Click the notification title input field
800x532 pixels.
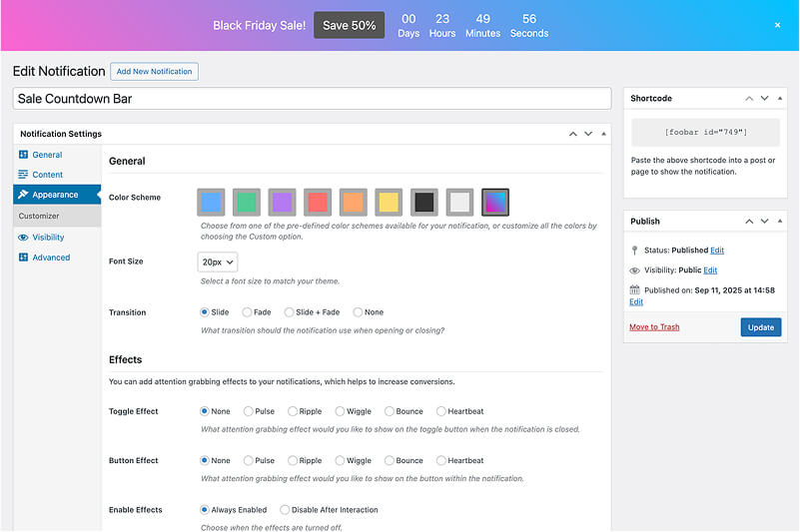click(x=312, y=99)
